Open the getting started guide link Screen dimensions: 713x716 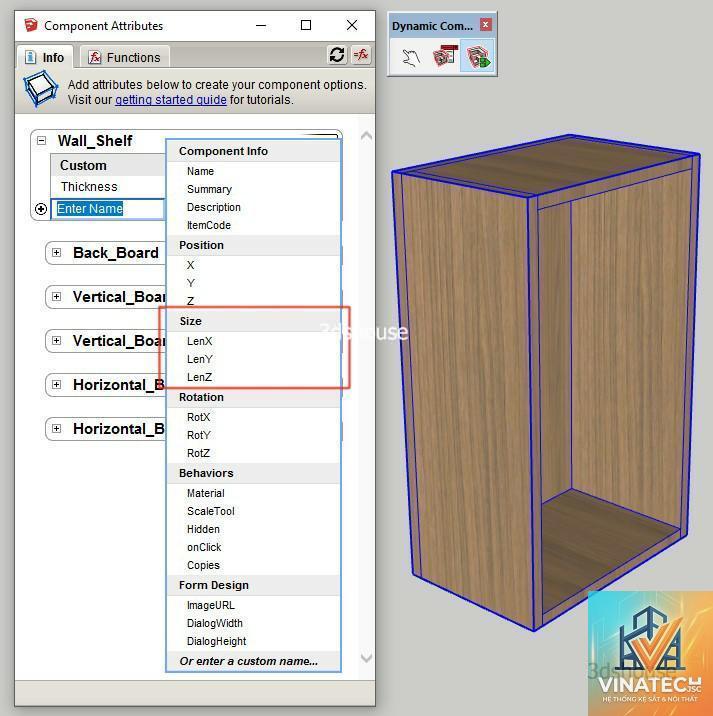tap(170, 100)
